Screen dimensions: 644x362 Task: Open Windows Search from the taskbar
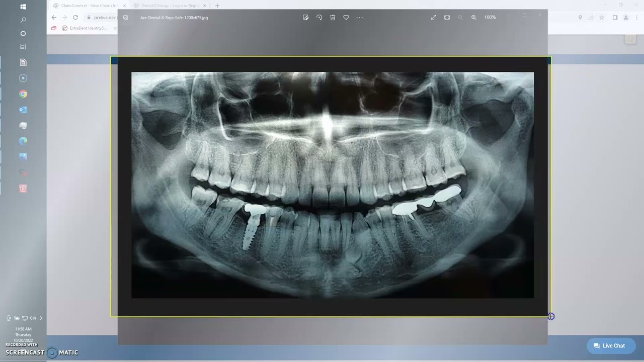23,20
